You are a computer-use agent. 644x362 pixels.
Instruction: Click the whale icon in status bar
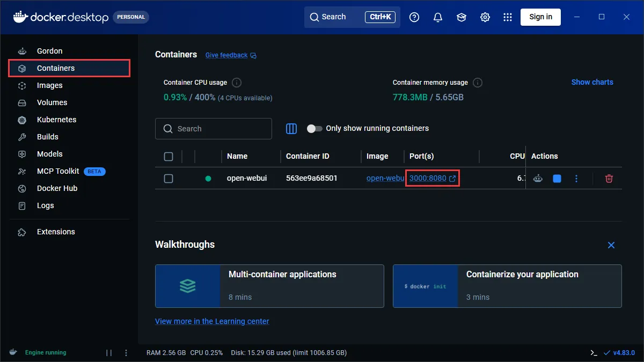click(x=13, y=352)
